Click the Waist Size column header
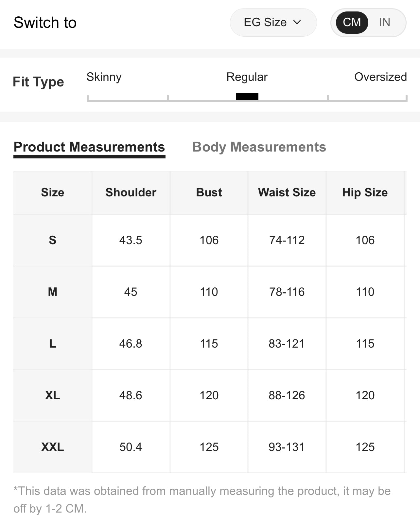The width and height of the screenshot is (420, 525). click(x=287, y=192)
